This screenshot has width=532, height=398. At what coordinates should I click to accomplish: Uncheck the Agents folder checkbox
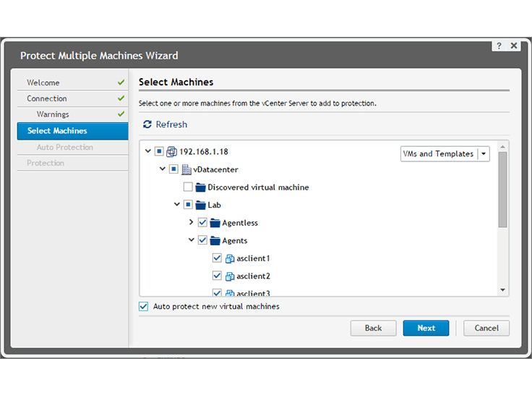tap(202, 240)
